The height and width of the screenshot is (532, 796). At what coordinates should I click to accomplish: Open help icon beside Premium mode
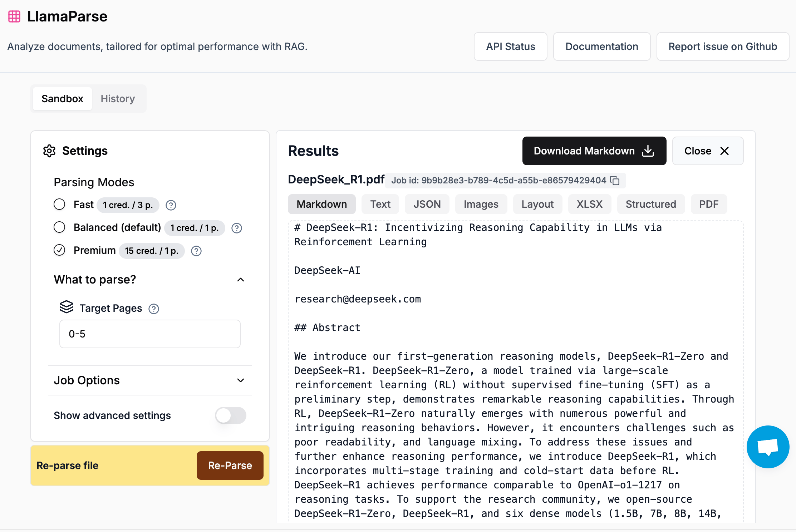pyautogui.click(x=196, y=251)
